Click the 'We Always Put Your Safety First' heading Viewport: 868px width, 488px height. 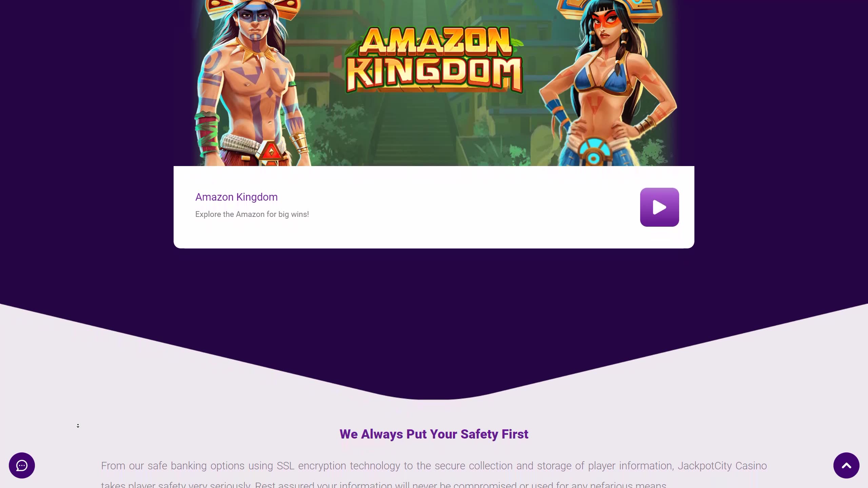click(x=434, y=434)
